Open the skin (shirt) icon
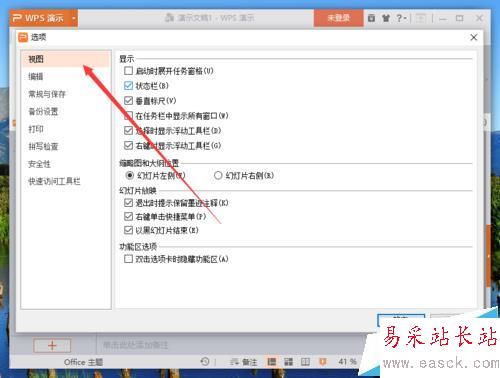The width and height of the screenshot is (500, 378). 386,18
